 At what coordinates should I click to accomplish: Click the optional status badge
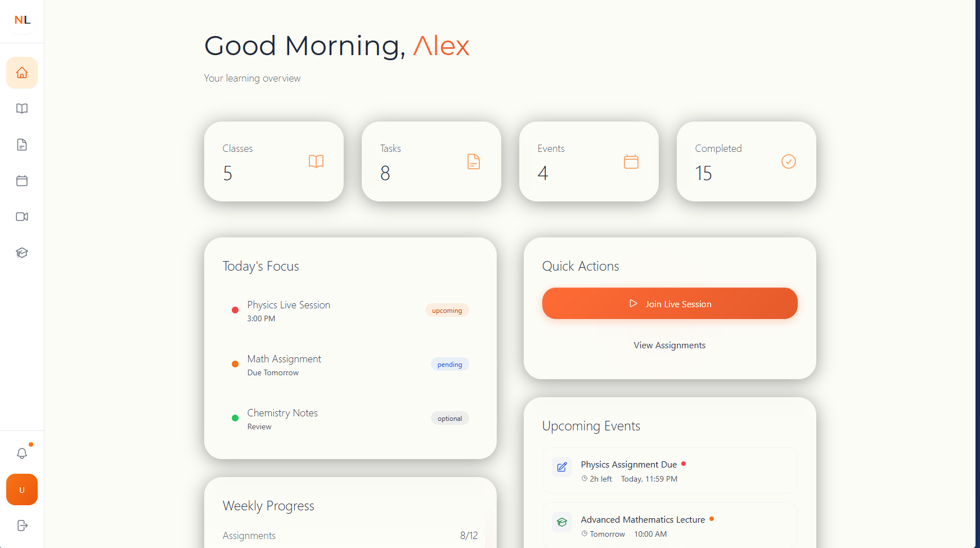coord(450,419)
